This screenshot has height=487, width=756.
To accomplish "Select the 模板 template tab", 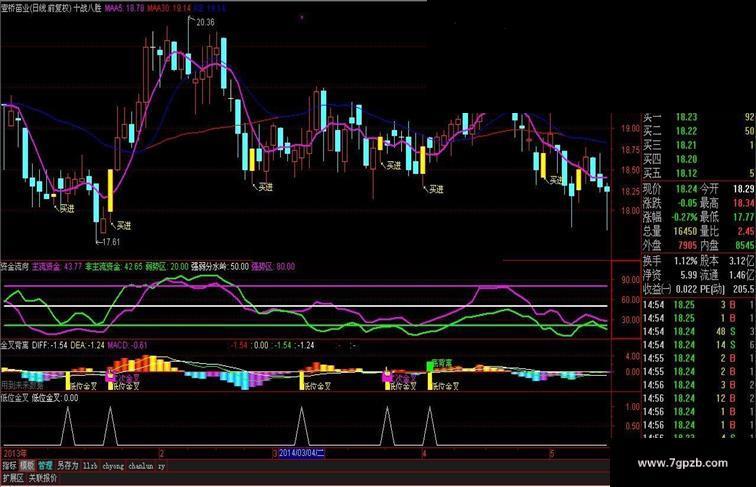I will pos(27,466).
